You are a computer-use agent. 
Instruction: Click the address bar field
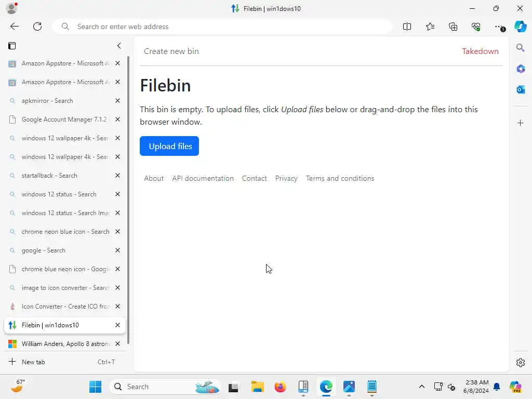click(222, 26)
